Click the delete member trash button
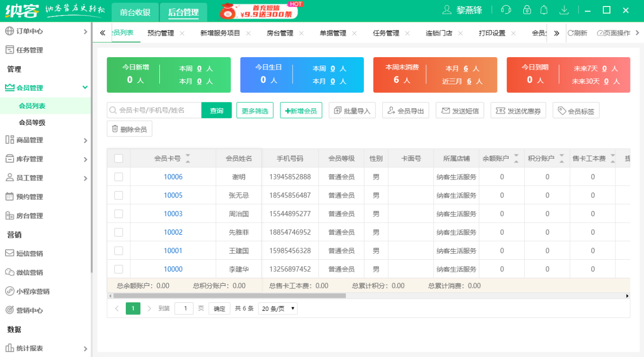This screenshot has width=644, height=357. [x=129, y=129]
